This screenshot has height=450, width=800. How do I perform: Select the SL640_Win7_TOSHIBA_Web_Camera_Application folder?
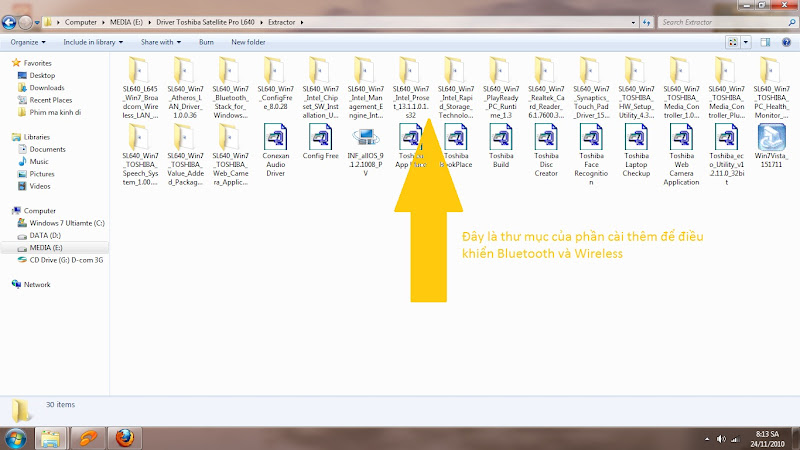click(230, 155)
